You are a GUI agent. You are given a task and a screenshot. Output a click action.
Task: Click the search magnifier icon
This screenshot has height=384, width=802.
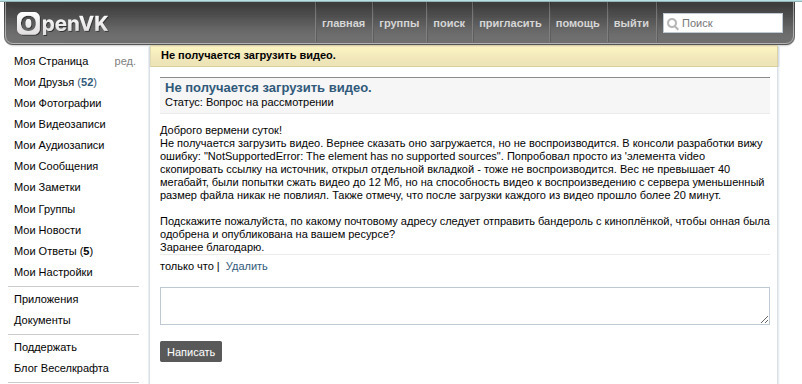point(673,24)
